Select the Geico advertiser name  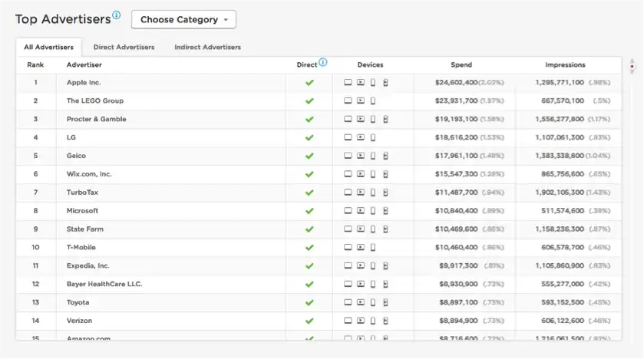[x=76, y=156]
